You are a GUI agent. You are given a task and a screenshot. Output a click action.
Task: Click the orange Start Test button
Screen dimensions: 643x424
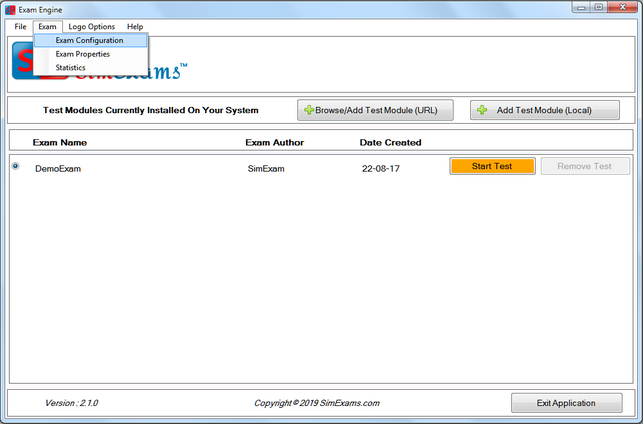[492, 166]
